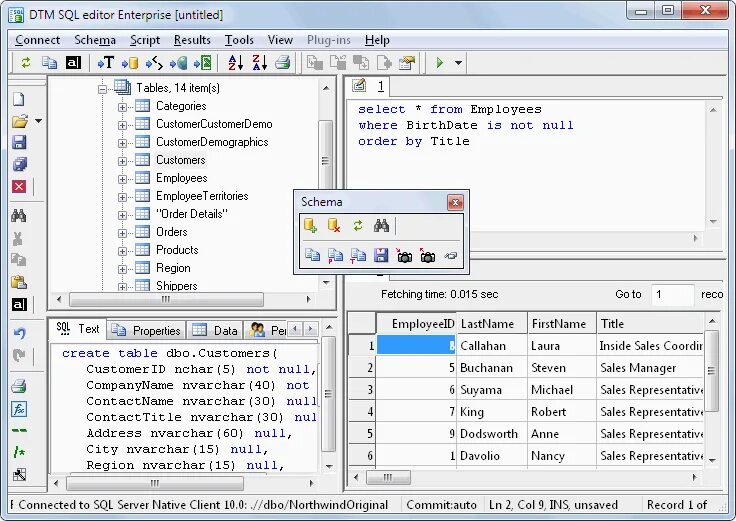Select the SQL Text tab
The width and height of the screenshot is (736, 521).
pyautogui.click(x=78, y=329)
